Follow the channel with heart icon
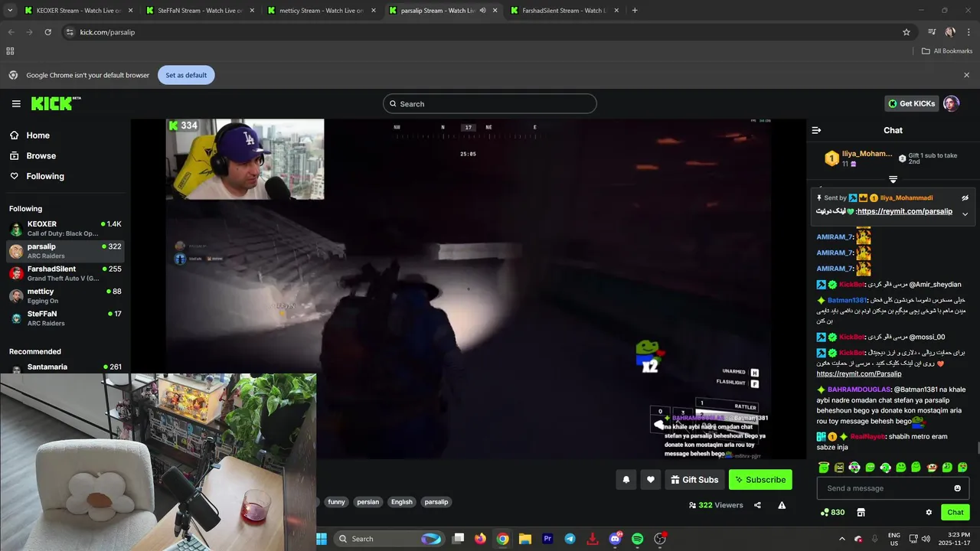The image size is (980, 551). (651, 480)
